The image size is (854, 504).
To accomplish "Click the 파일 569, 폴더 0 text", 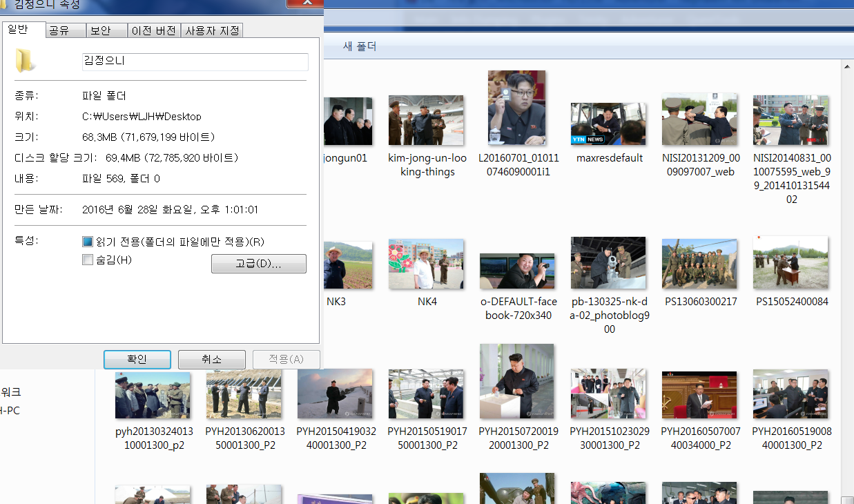I will (x=121, y=179).
